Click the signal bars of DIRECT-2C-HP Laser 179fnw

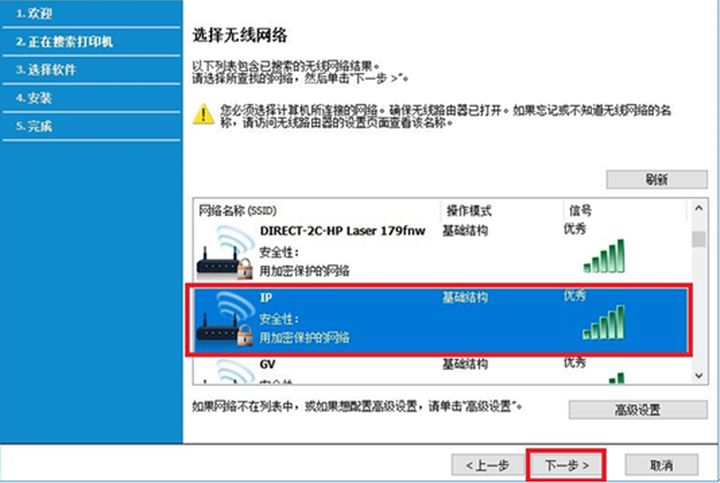[604, 256]
